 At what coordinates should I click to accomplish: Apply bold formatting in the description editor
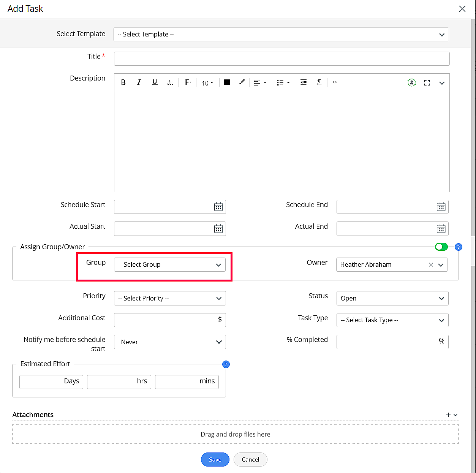(x=123, y=82)
